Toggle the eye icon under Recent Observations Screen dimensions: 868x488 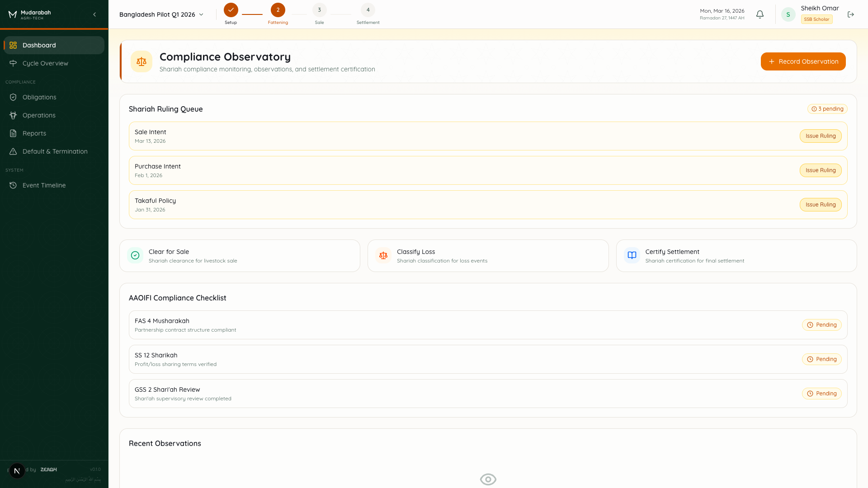pos(488,479)
